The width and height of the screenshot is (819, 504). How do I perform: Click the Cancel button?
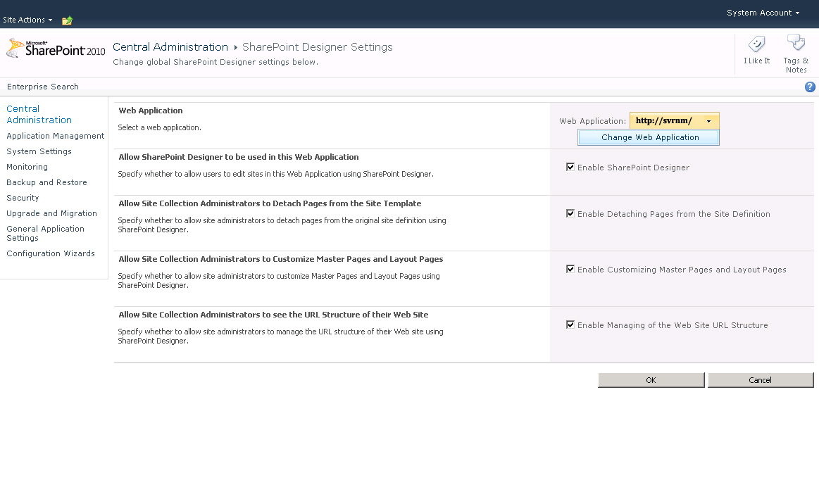pyautogui.click(x=761, y=379)
